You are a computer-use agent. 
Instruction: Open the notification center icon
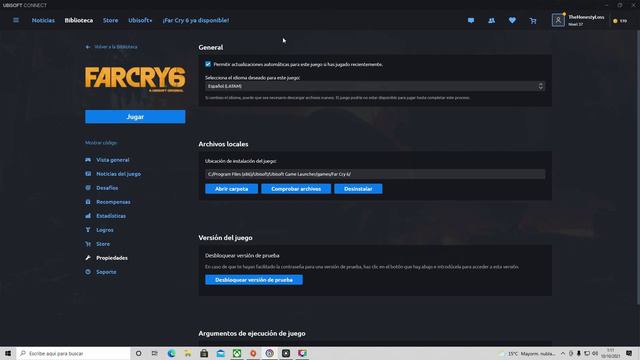point(629,353)
